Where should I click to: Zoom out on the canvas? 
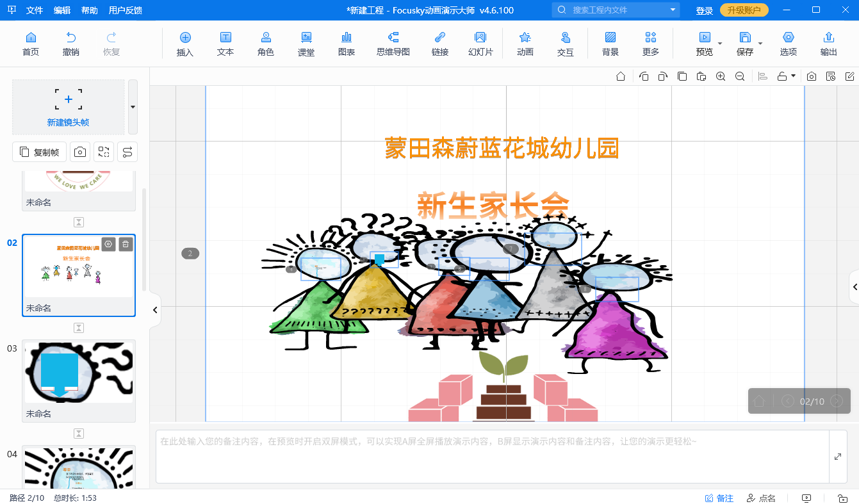740,76
